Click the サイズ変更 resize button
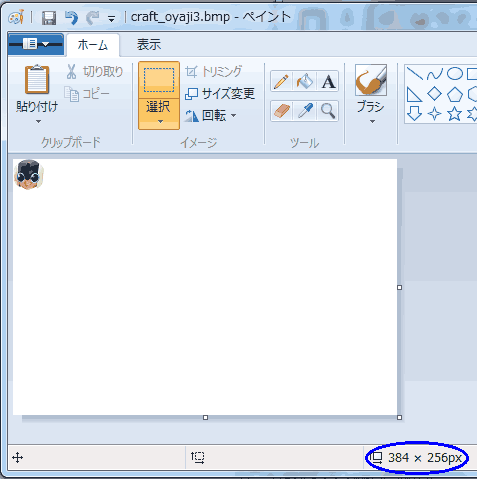 (220, 94)
